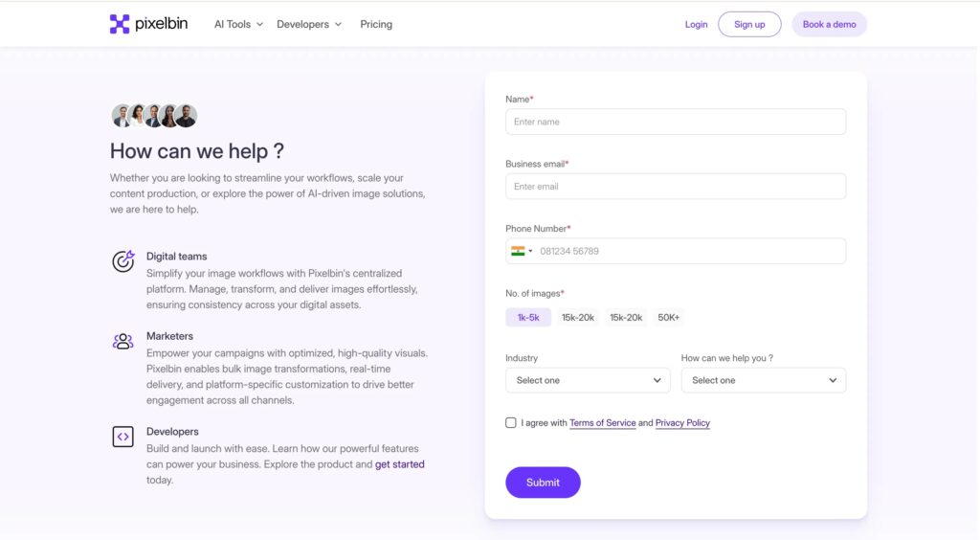The image size is (980, 540).
Task: Open the "How can we help you" dropdown
Action: tap(763, 380)
